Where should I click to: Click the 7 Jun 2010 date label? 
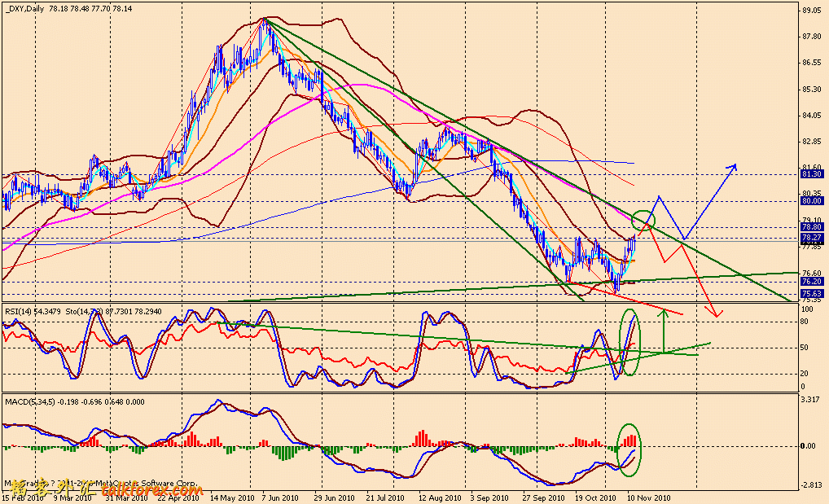(x=279, y=498)
